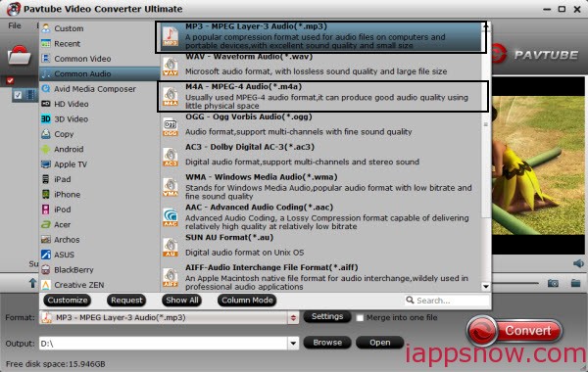Select the WAV format icon
Viewport: 588px width, 372px height.
pos(171,67)
